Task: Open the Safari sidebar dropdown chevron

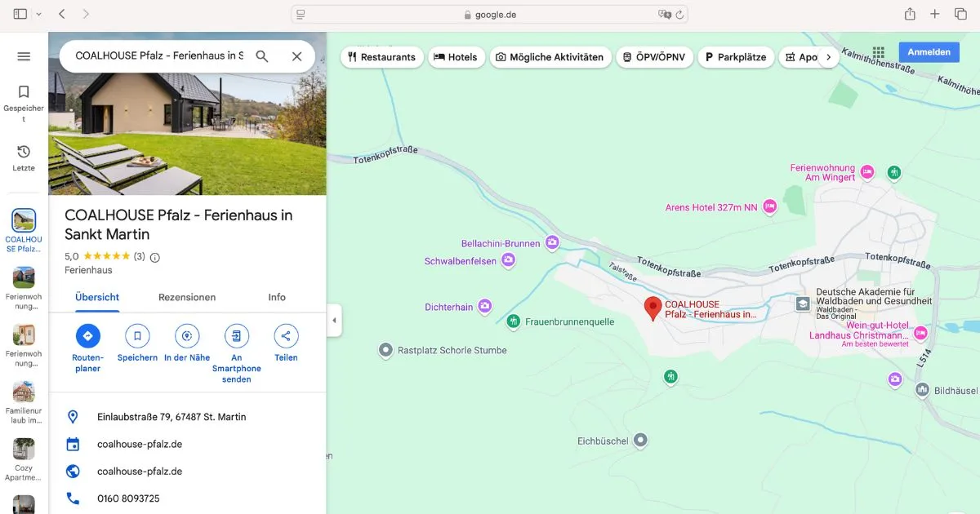Action: [38, 14]
